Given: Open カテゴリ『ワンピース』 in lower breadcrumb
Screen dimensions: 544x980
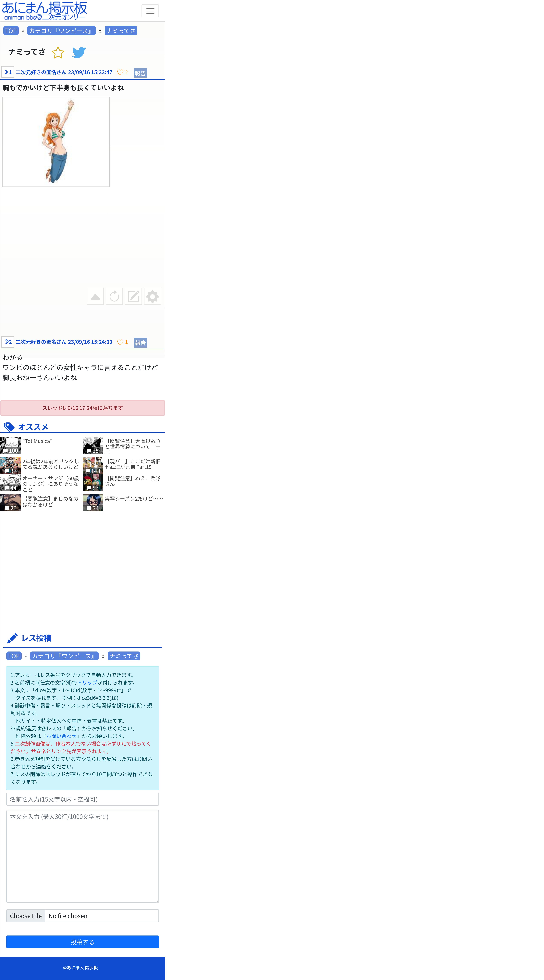Looking at the screenshot, I should point(64,656).
